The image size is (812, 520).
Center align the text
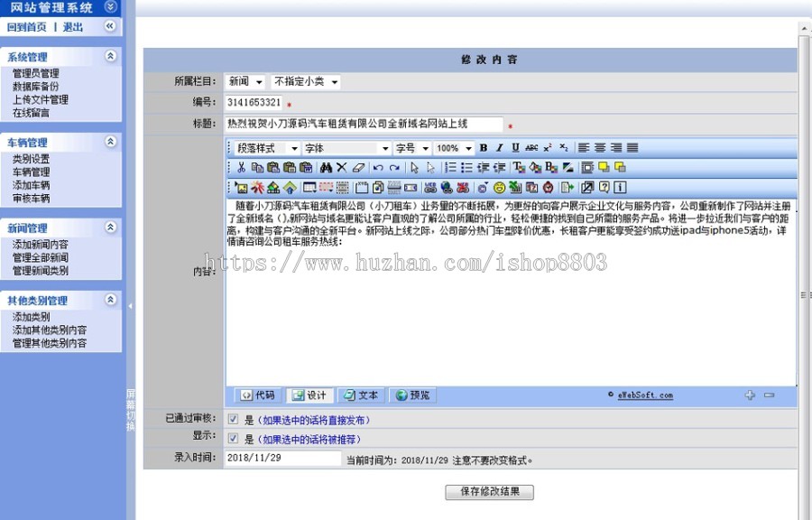pyautogui.click(x=600, y=148)
